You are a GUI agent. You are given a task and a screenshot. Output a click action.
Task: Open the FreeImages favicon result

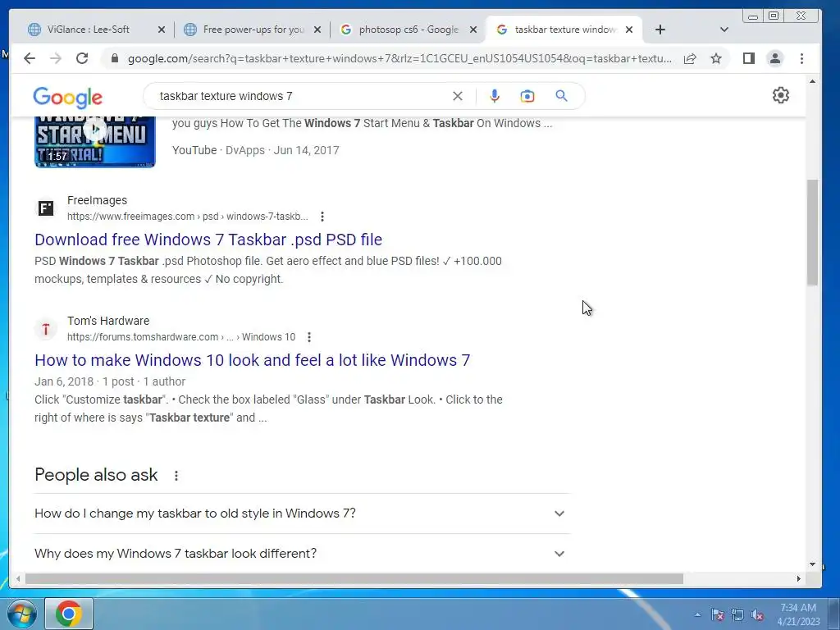[x=46, y=208]
